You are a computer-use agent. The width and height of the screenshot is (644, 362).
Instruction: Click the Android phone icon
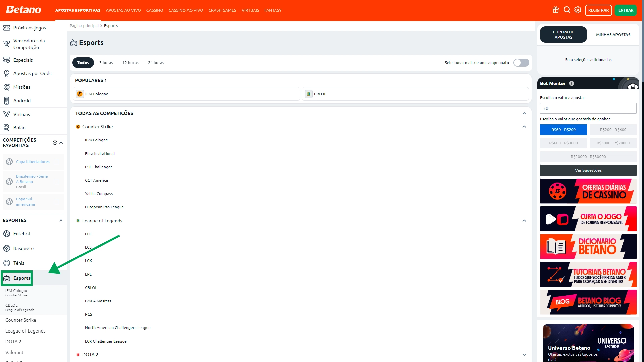coord(7,101)
